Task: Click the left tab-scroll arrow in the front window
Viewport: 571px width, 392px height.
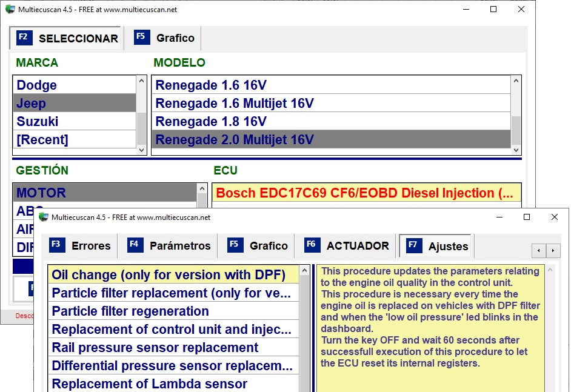Action: (x=539, y=250)
